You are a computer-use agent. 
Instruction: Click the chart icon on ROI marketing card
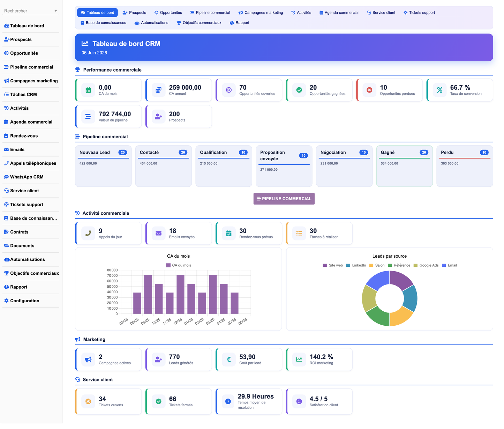[299, 360]
